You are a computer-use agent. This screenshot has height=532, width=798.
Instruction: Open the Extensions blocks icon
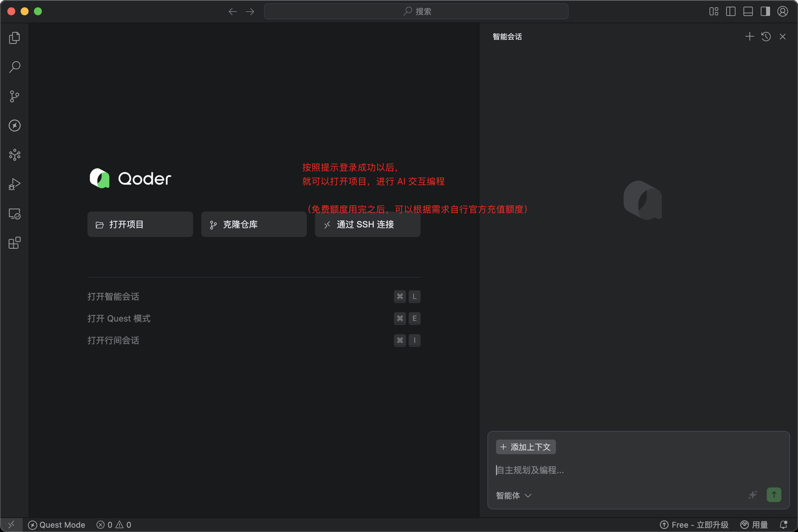(14, 243)
